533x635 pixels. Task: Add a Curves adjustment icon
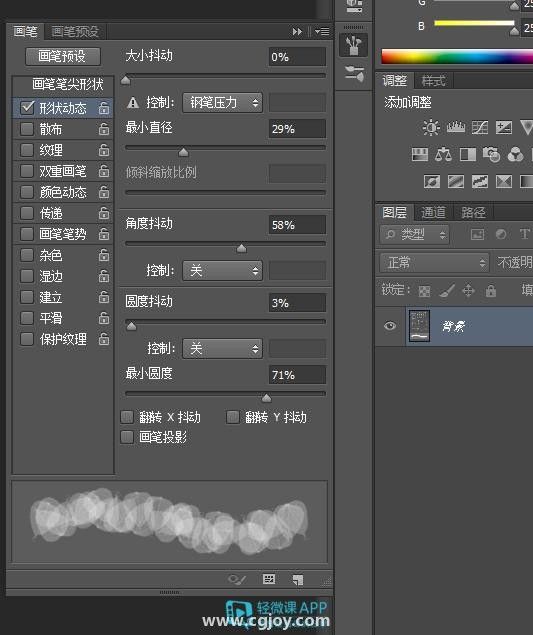point(480,128)
